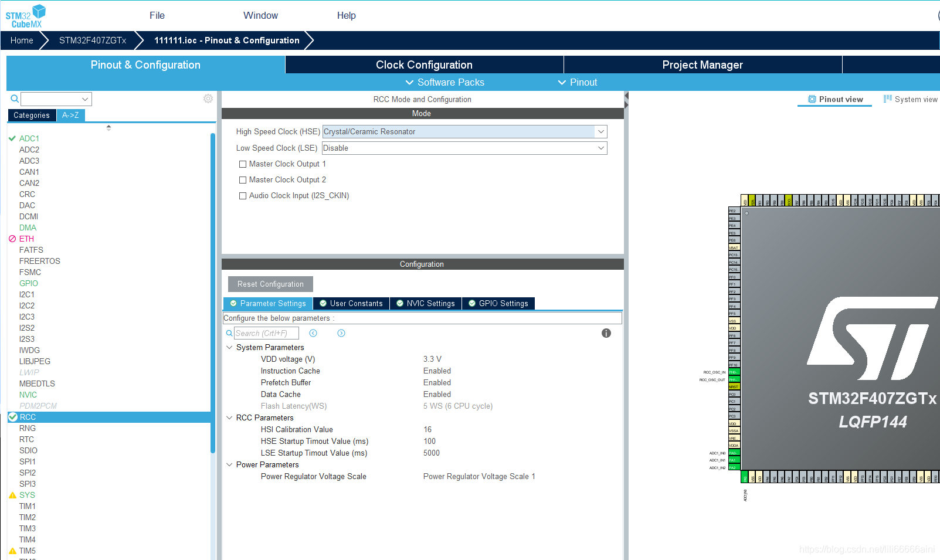Select DMA in the peripheral list
The image size is (940, 560).
pyautogui.click(x=28, y=228)
